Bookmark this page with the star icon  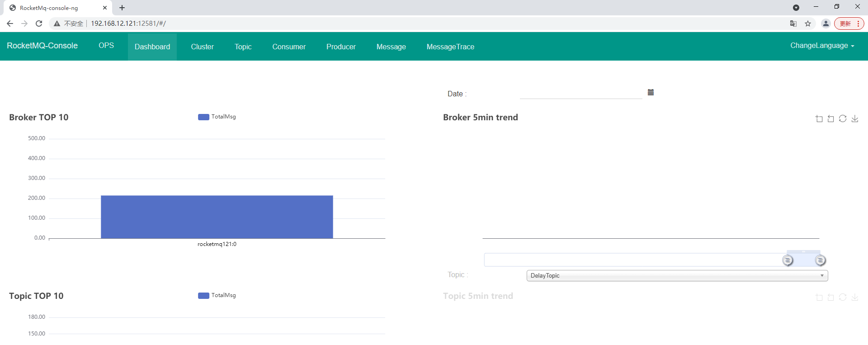[808, 24]
